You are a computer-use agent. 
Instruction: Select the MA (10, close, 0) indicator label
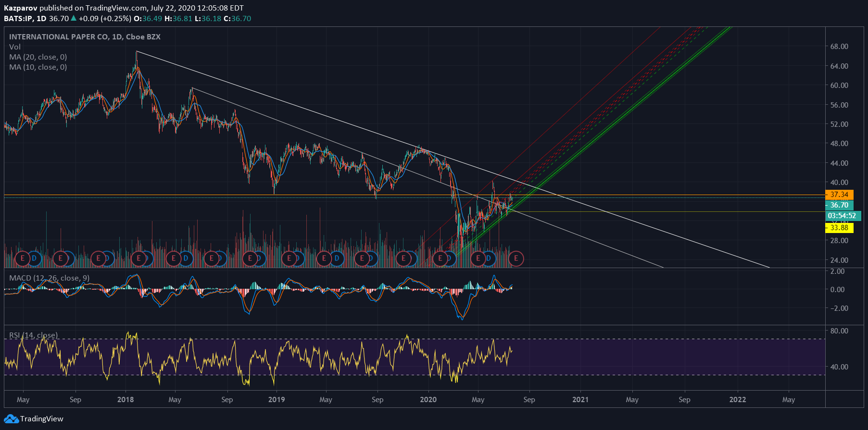pos(38,67)
